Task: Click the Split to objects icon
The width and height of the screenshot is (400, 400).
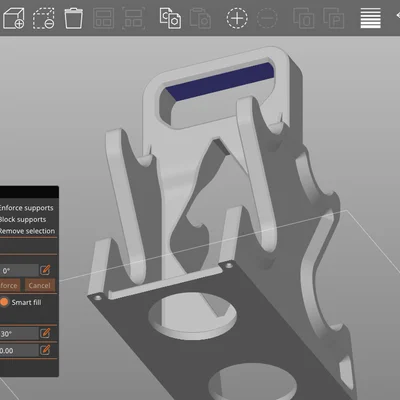Action: (304, 18)
